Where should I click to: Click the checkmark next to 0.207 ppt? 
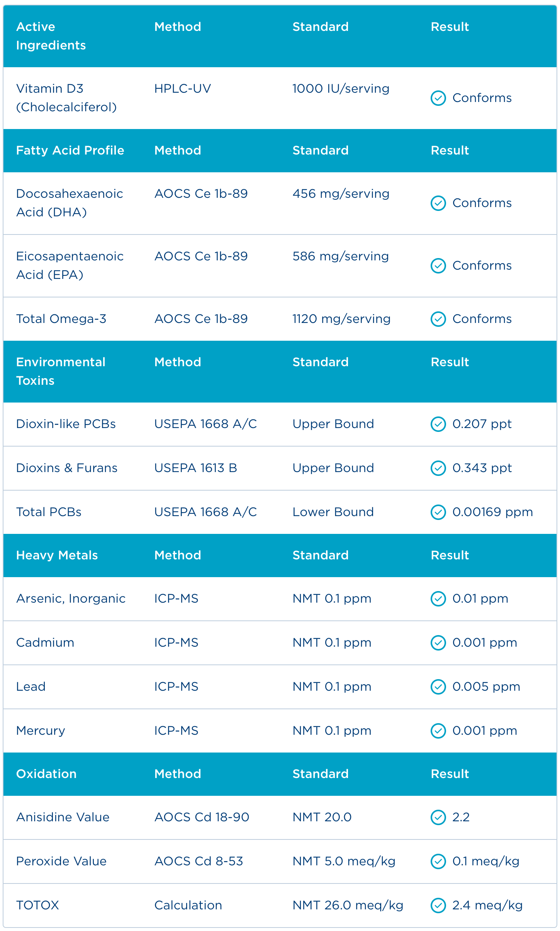pyautogui.click(x=438, y=424)
